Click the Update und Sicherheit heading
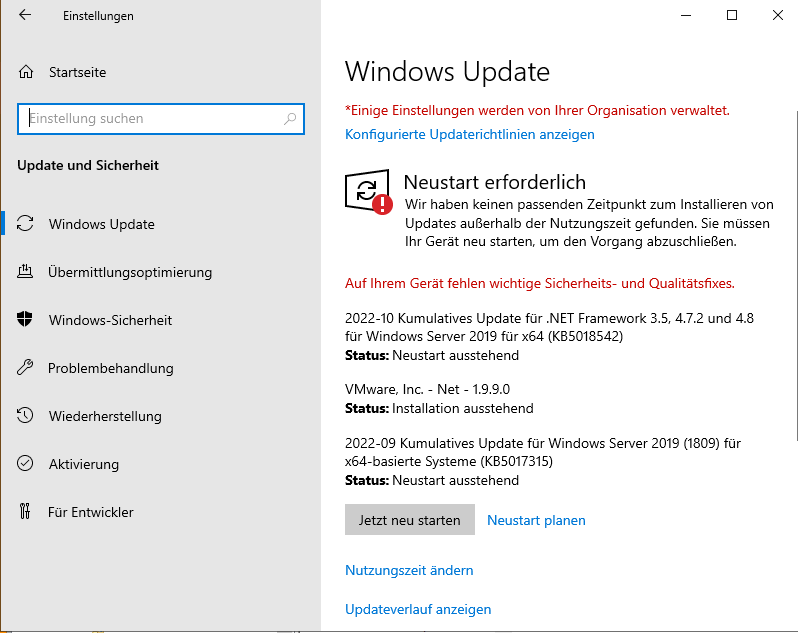Image resolution: width=798 pixels, height=633 pixels. pyautogui.click(x=88, y=165)
